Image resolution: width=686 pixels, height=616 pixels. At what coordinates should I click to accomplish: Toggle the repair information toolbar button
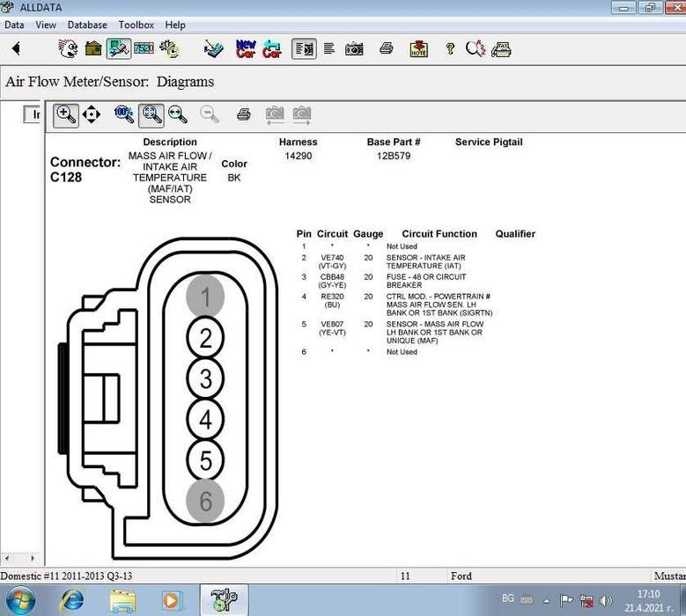pyautogui.click(x=118, y=48)
